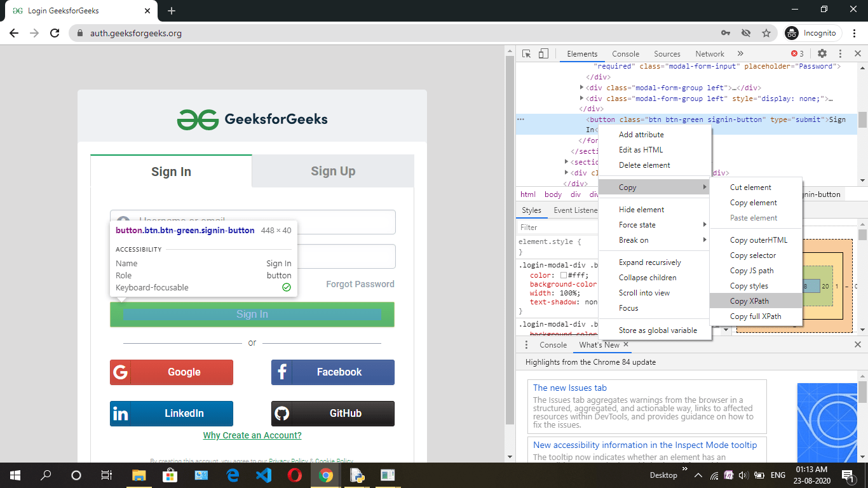
Task: Select Hide element in the context menu
Action: click(x=654, y=210)
